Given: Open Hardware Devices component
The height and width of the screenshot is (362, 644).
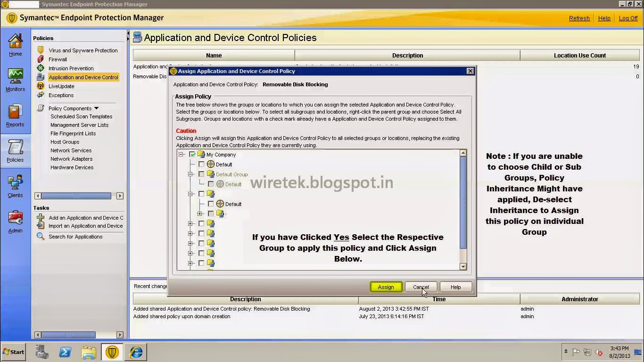Looking at the screenshot, I should (x=72, y=167).
